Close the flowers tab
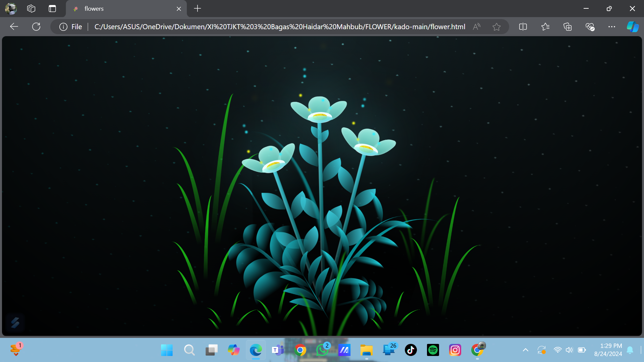The height and width of the screenshot is (362, 644). tap(179, 9)
